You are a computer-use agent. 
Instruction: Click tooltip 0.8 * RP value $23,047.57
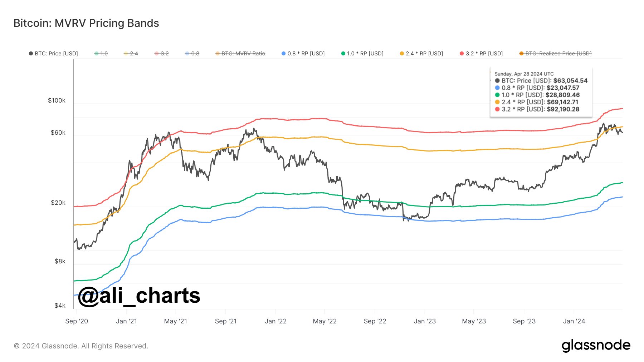point(563,88)
